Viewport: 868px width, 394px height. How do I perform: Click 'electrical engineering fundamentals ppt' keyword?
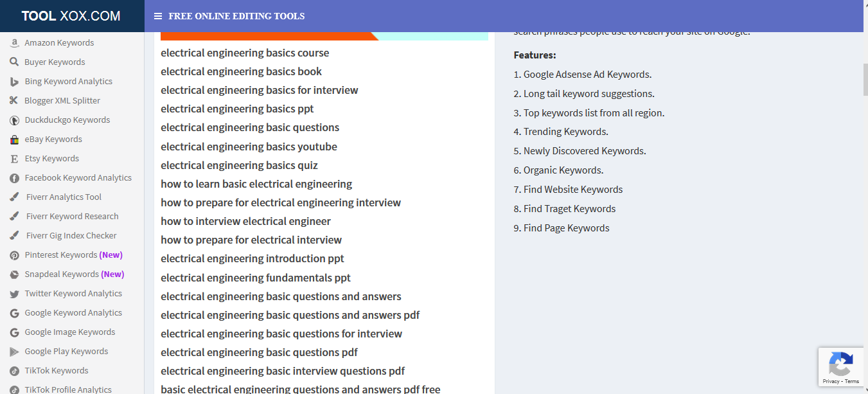point(256,278)
